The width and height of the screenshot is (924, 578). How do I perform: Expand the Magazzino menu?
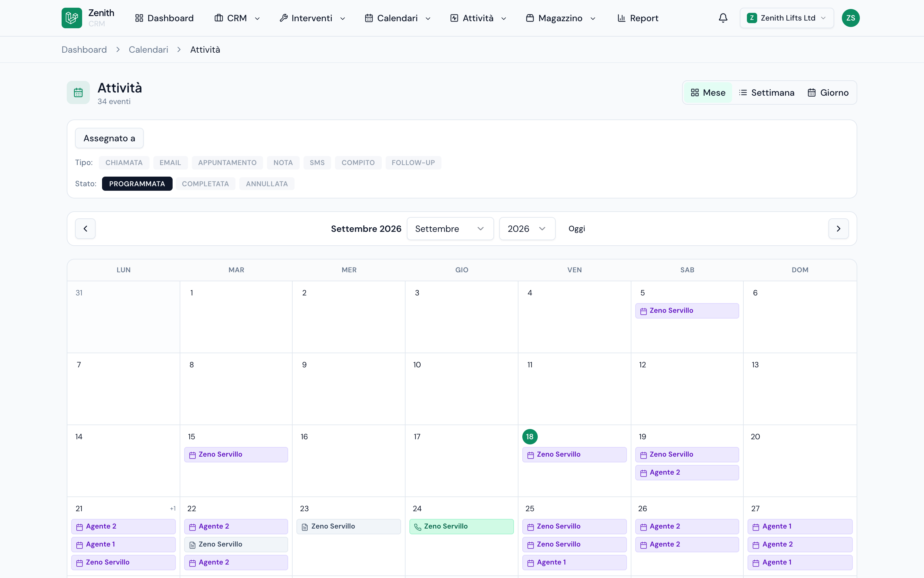tap(560, 18)
